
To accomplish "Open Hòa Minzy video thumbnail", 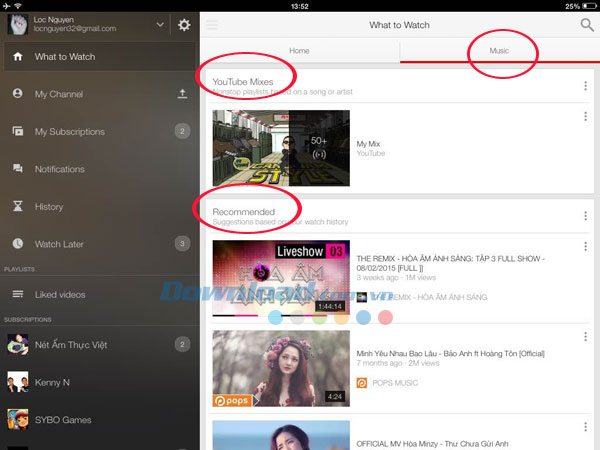I will pyautogui.click(x=281, y=435).
